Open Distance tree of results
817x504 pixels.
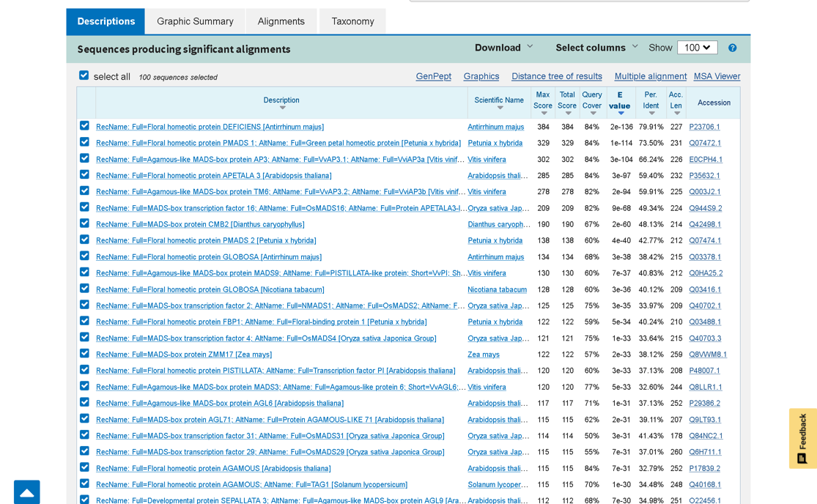pyautogui.click(x=556, y=76)
